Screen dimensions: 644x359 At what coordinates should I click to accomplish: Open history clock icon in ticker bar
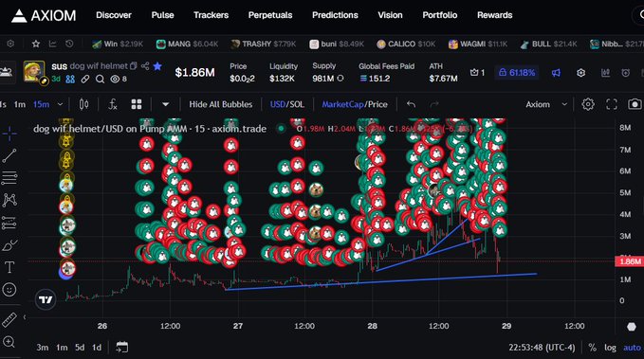tap(69, 44)
